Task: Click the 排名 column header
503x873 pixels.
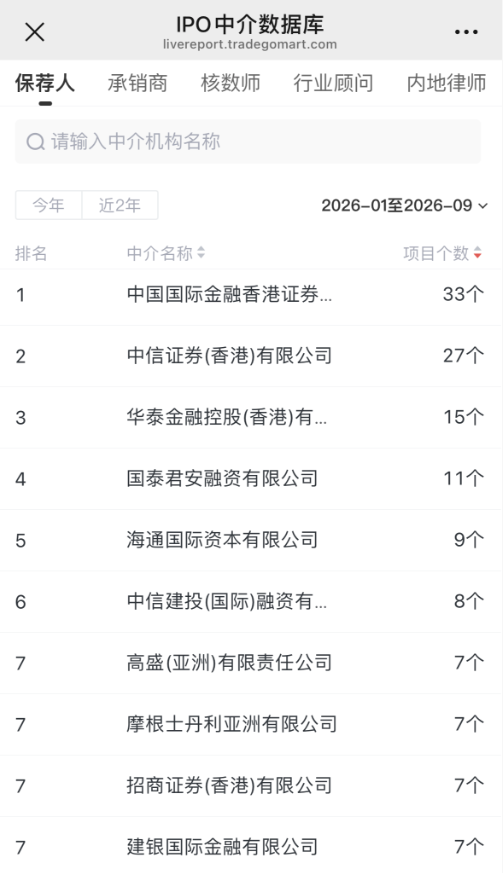Action: (31, 253)
